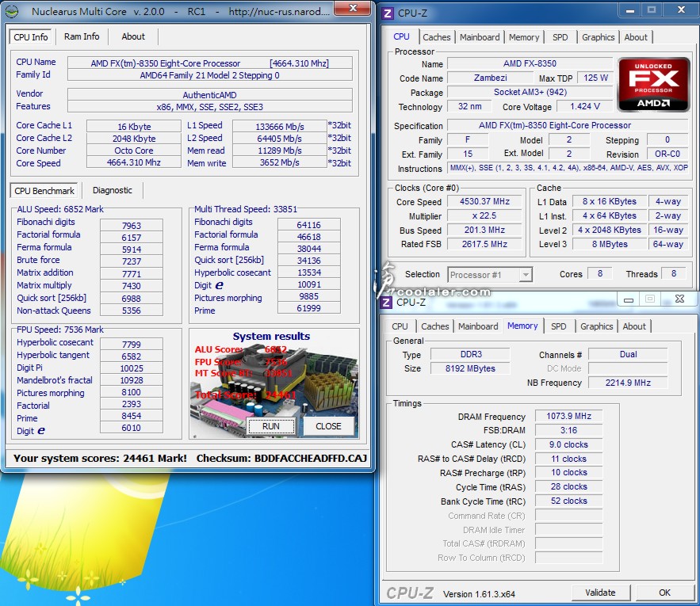This screenshot has height=606, width=700.
Task: Click the Level 3 cache 8 MBytes value
Action: click(x=610, y=244)
